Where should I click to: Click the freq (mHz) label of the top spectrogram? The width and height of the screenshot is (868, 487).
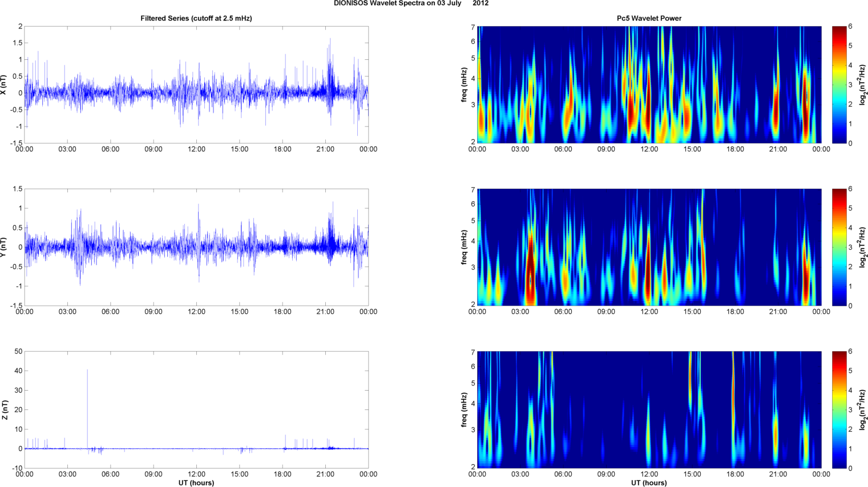click(465, 84)
